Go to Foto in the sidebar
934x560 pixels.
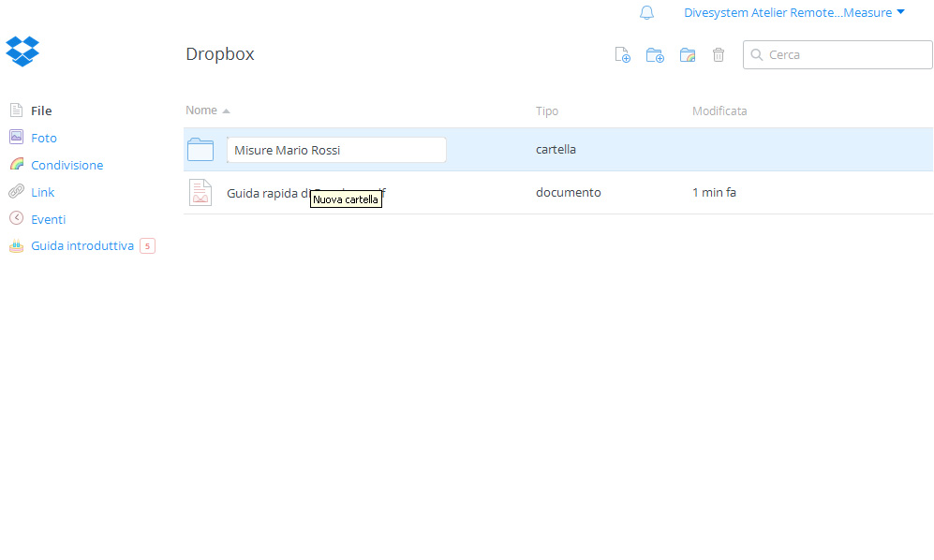click(x=43, y=138)
